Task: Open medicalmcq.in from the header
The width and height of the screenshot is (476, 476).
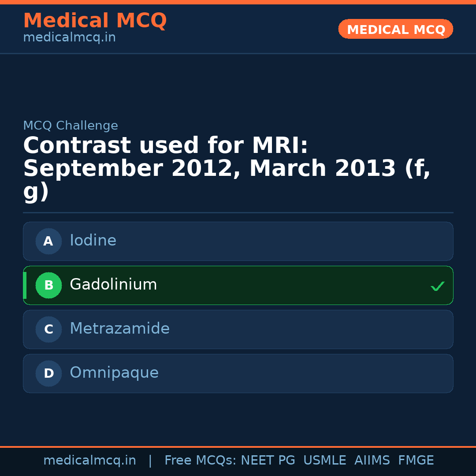Action: point(69,37)
